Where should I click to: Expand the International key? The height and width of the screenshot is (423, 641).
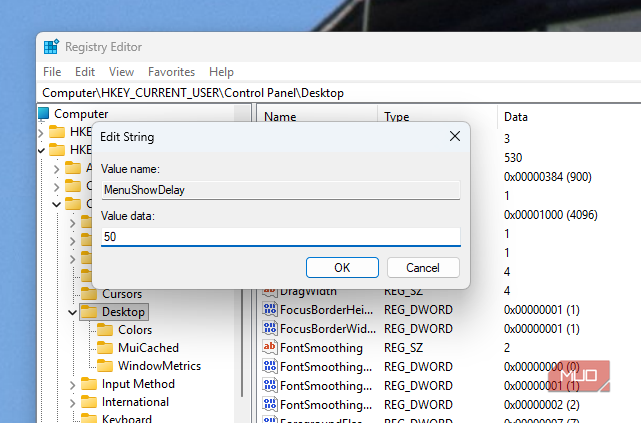click(x=72, y=403)
